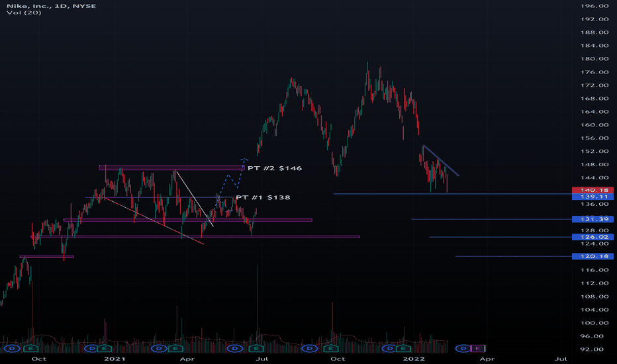Select the dividend D marker just before the 2022 label
Image resolution: width=617 pixels, height=364 pixels.
pos(389,349)
